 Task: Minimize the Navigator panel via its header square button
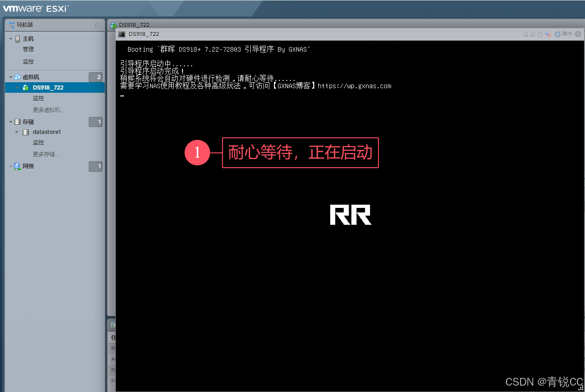pos(97,25)
